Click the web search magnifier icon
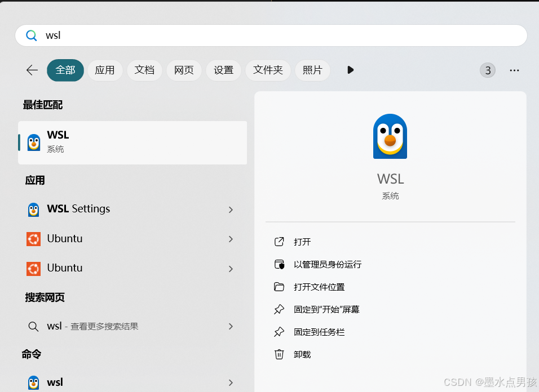This screenshot has height=392, width=539. coord(33,327)
